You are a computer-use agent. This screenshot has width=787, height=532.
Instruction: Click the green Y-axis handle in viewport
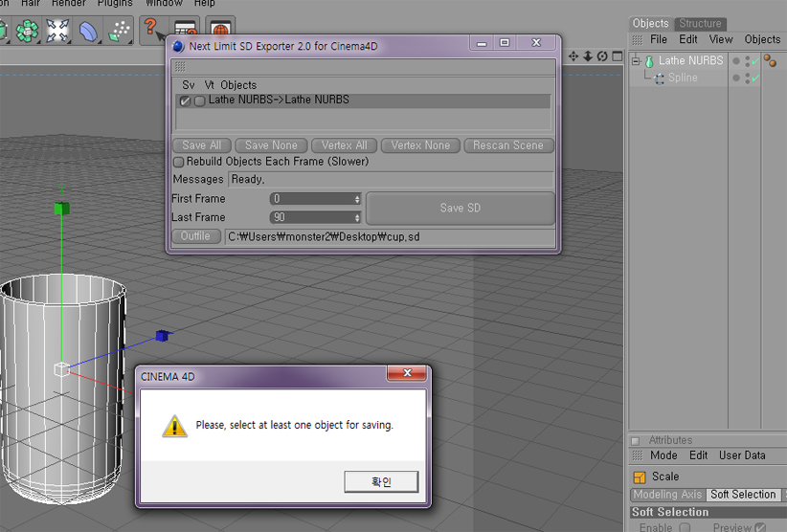[x=61, y=208]
